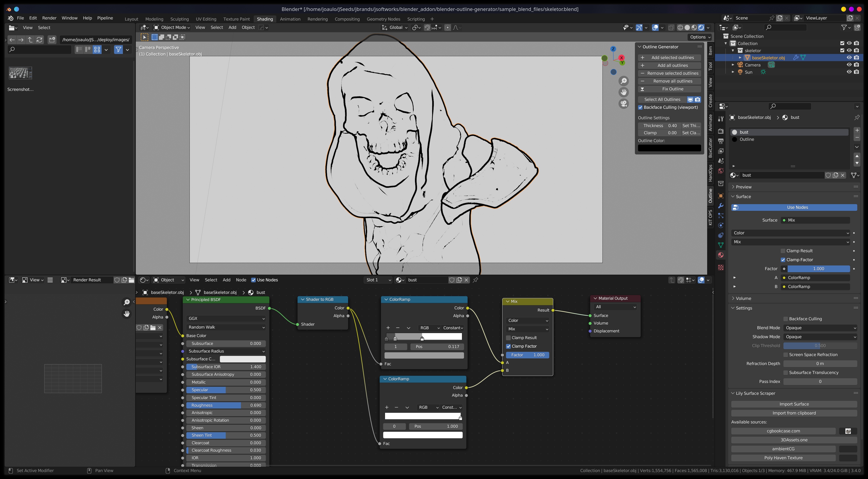Toggle pin icon in node editor header
Image resolution: width=868 pixels, height=479 pixels.
point(475,280)
